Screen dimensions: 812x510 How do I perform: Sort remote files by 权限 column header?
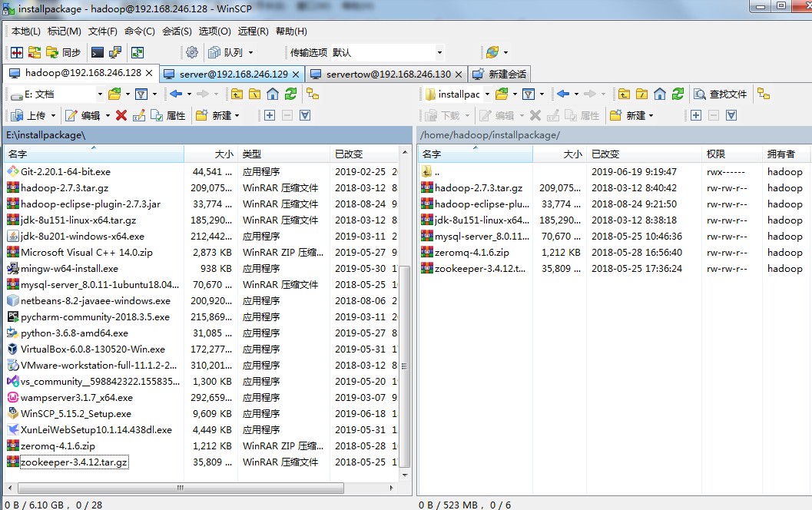coord(732,154)
